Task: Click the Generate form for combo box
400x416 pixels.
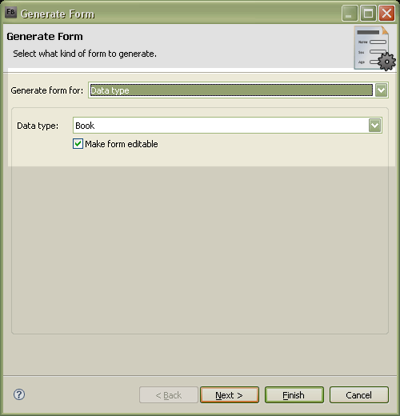Action: click(238, 90)
